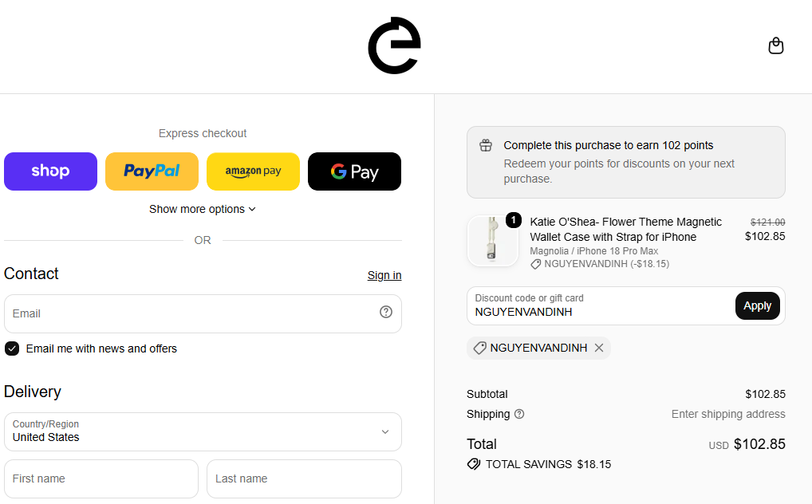This screenshot has width=812, height=504.
Task: Click the gift icon in rewards banner
Action: pos(486,146)
